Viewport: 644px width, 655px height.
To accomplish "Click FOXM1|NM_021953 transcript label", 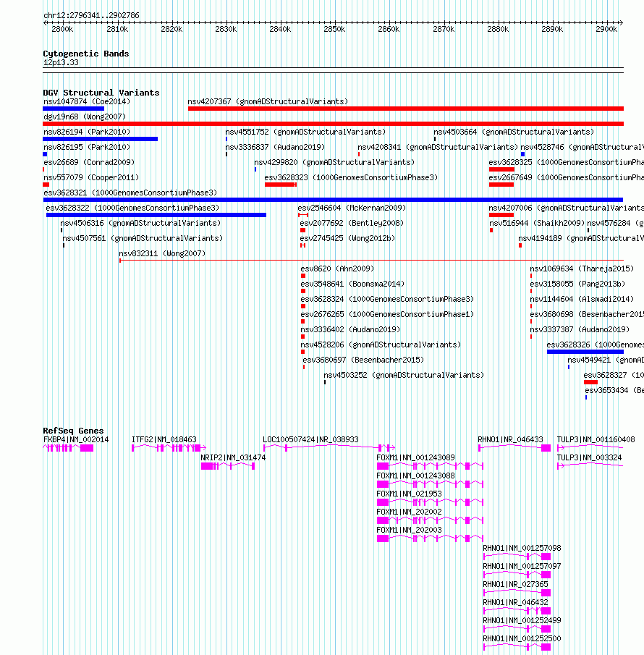I will 409,494.
